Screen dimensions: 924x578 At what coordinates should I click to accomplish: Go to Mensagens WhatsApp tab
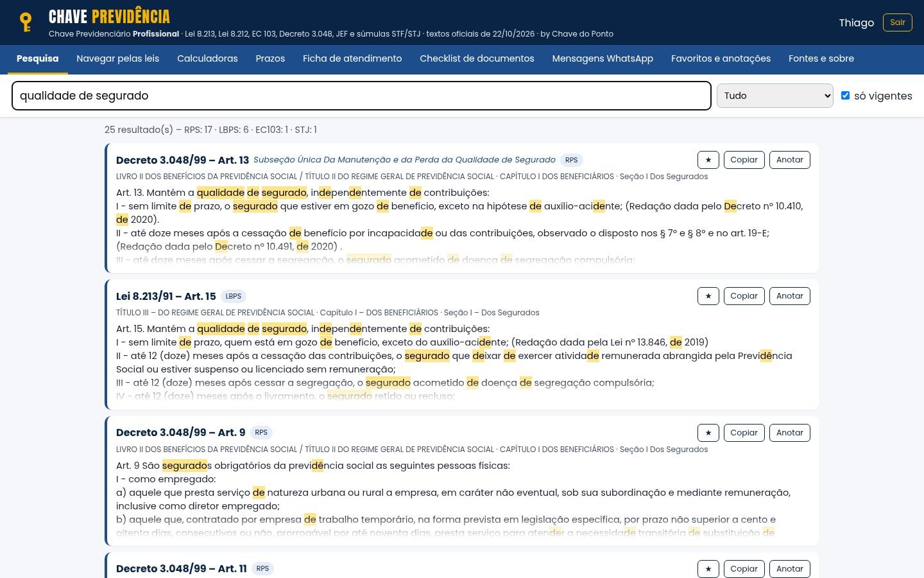pyautogui.click(x=603, y=58)
